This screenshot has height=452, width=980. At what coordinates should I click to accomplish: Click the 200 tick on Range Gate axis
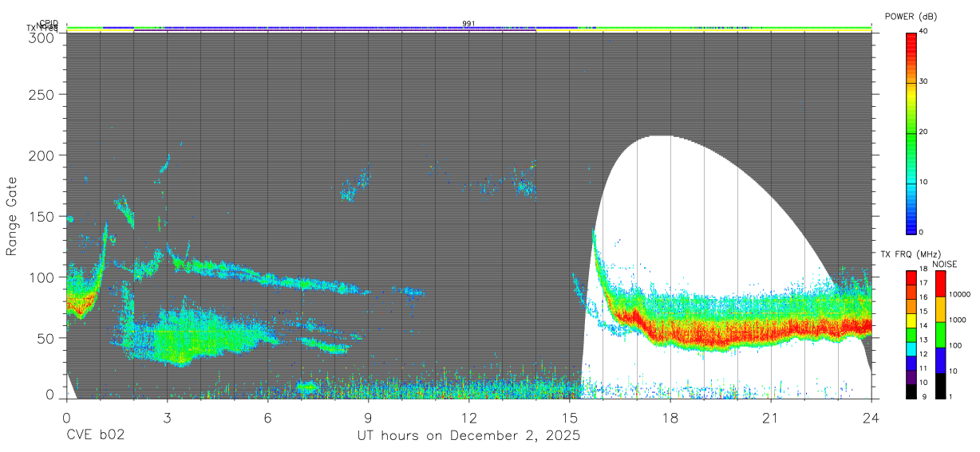tap(42, 155)
